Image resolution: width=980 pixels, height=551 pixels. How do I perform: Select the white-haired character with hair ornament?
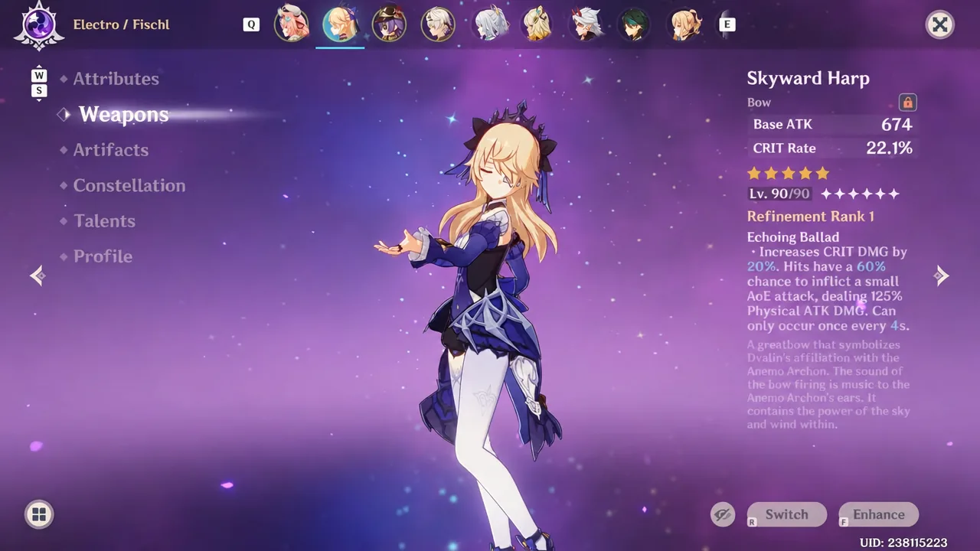point(490,24)
